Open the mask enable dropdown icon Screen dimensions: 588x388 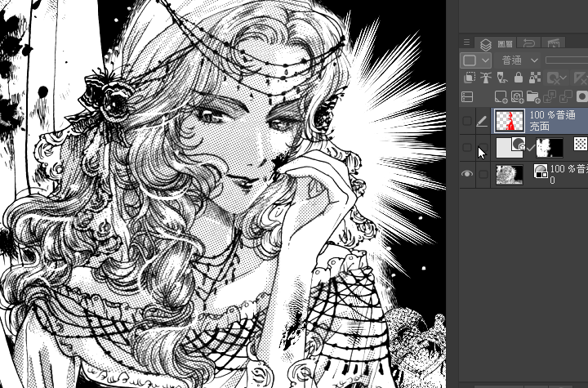coord(556,78)
